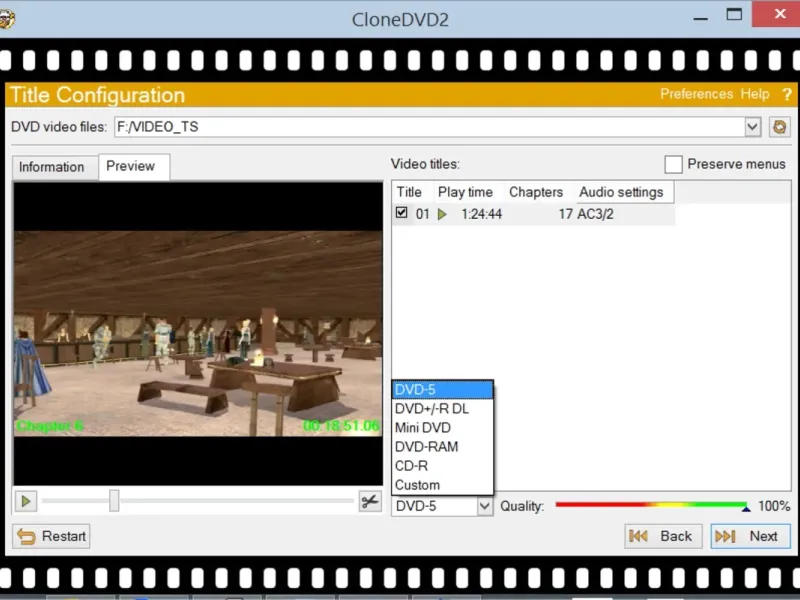Expand the DVD video files path dropdown
The image size is (800, 600).
[752, 127]
